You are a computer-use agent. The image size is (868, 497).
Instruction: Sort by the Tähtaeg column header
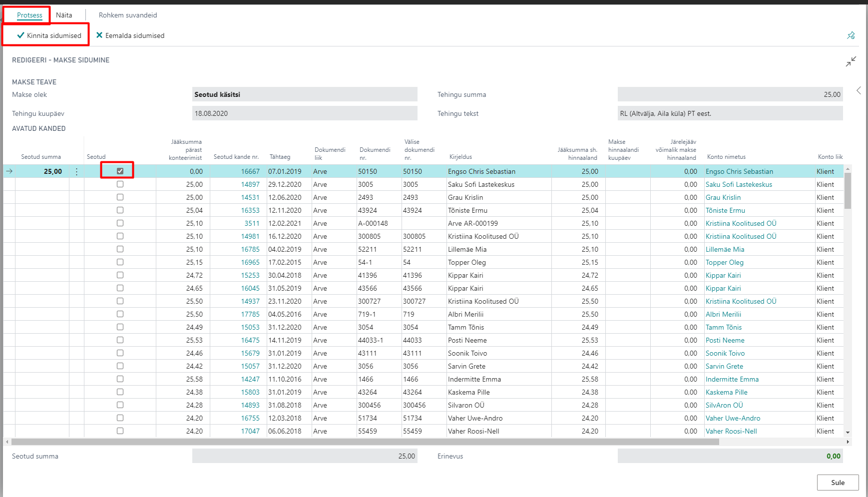tap(280, 157)
